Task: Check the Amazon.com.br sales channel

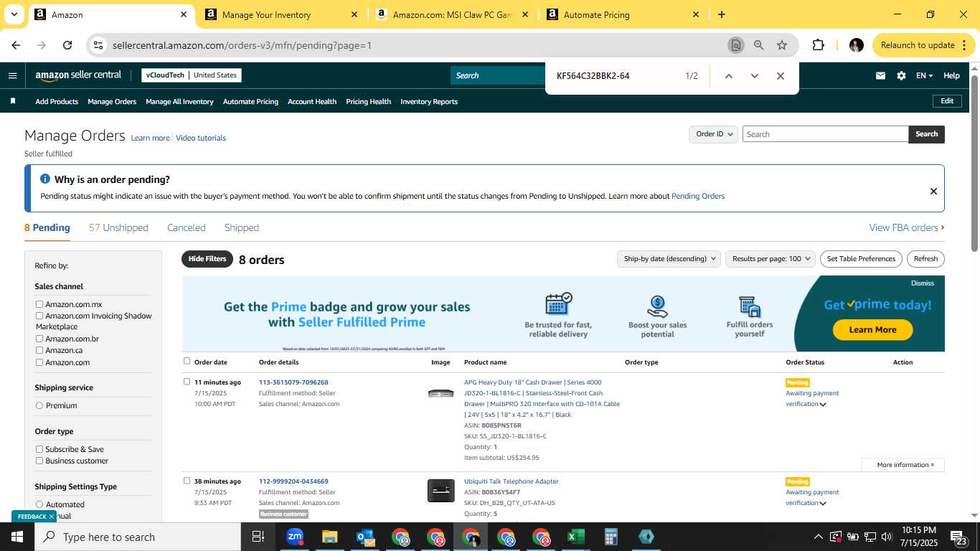Action: [39, 339]
